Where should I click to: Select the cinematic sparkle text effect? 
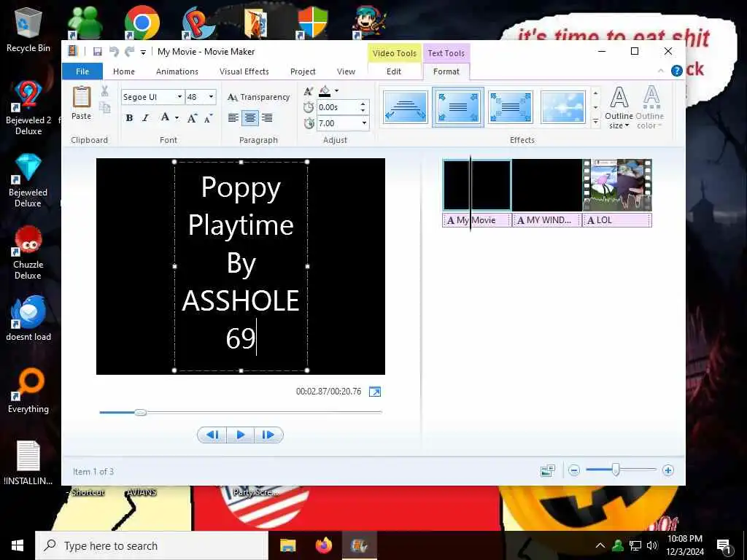pos(562,107)
